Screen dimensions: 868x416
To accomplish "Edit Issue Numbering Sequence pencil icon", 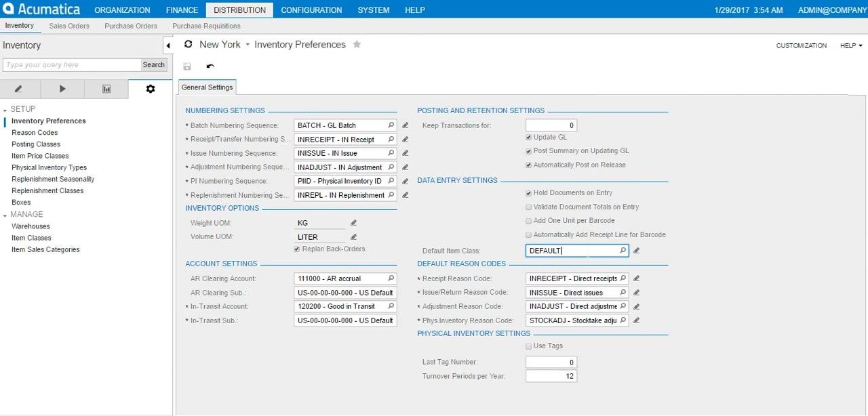I will click(x=406, y=153).
